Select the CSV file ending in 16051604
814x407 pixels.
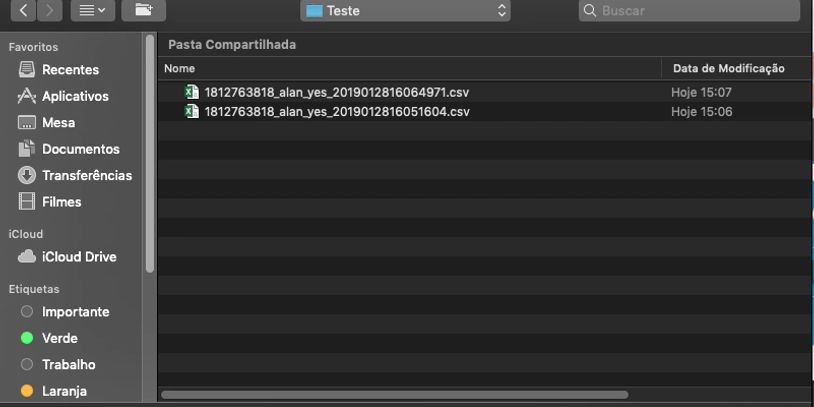click(x=336, y=112)
